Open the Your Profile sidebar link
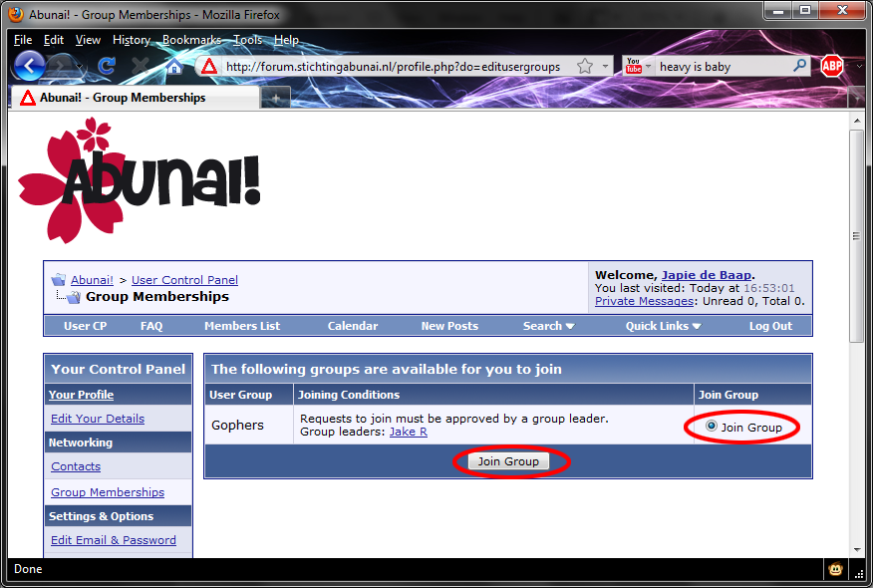 82,395
